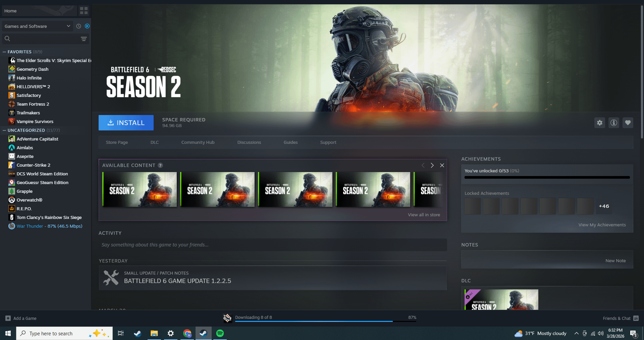
Task: Click the activity message input field
Action: pyautogui.click(x=272, y=245)
